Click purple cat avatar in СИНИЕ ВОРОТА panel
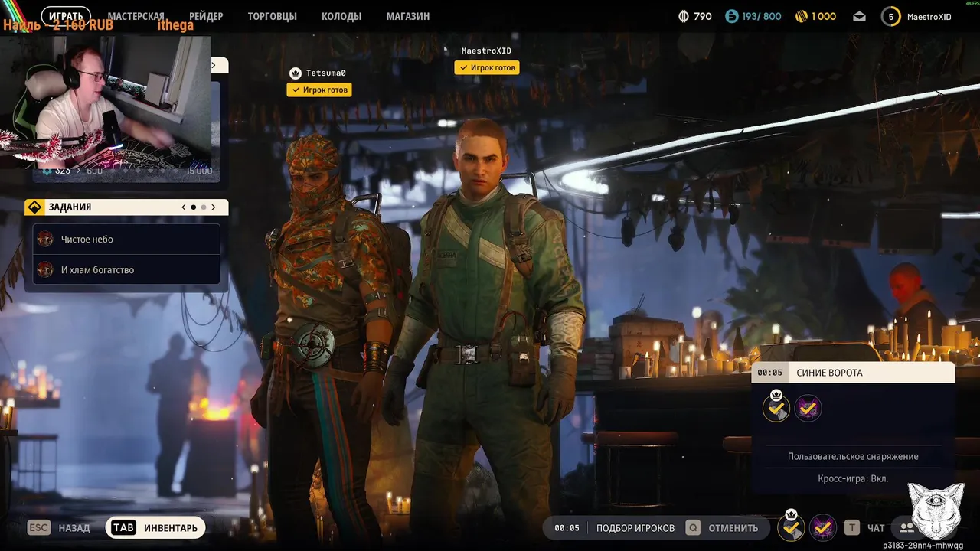Screen dimensions: 980x551 click(808, 409)
